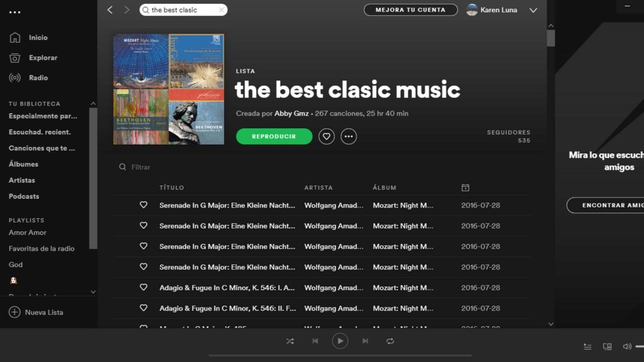Go forward with the right arrow
644x362 pixels.
126,10
